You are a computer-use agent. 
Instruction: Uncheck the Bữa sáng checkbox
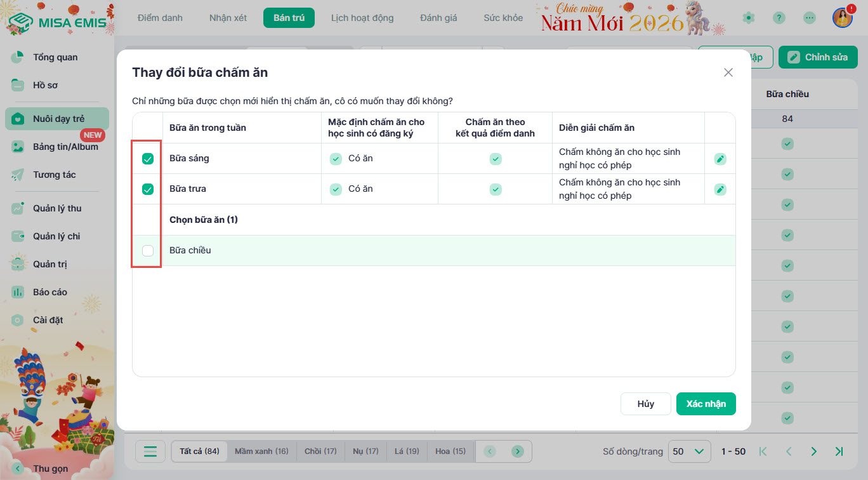point(148,159)
